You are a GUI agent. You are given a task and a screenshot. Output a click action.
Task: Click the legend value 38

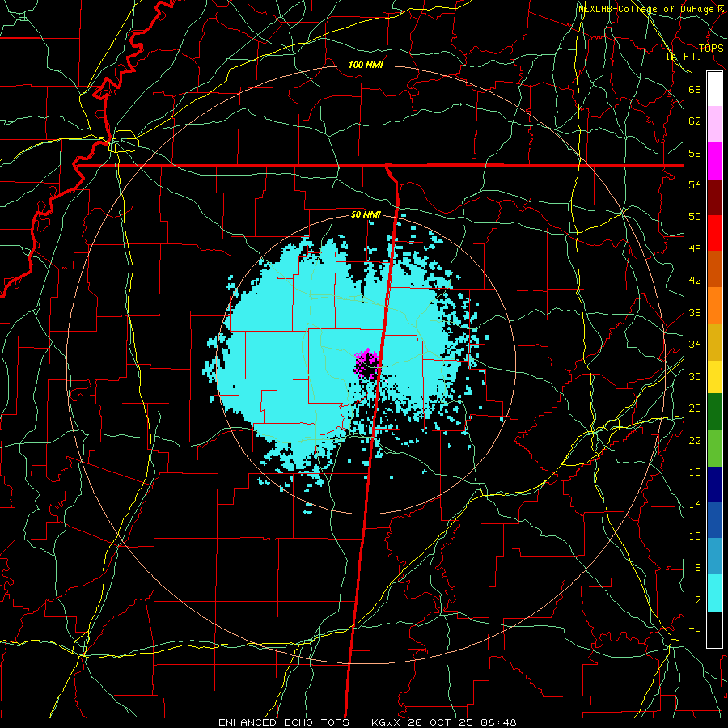pyautogui.click(x=695, y=313)
